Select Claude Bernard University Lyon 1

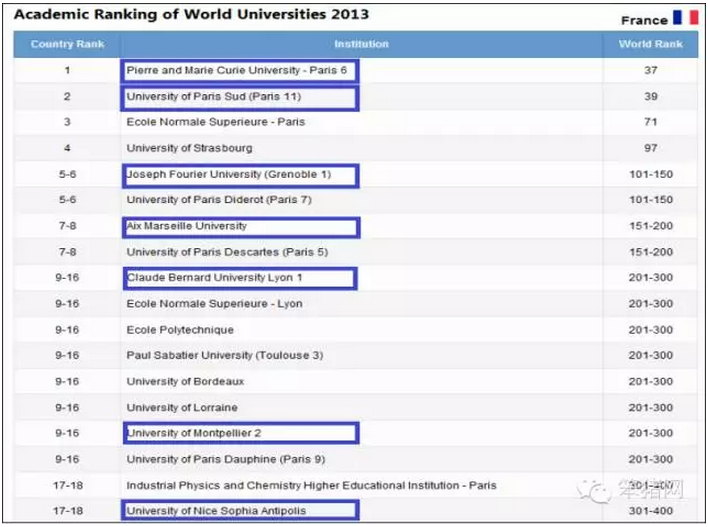click(214, 277)
